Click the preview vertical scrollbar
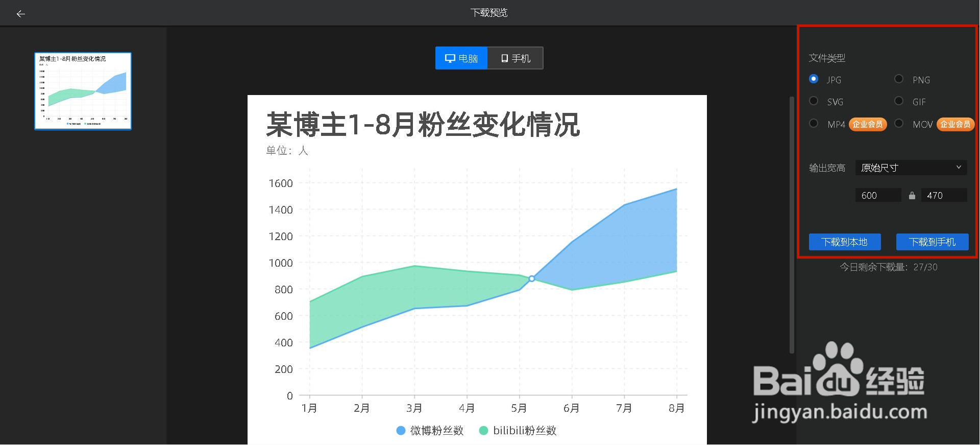Screen dimensions: 980x445 coord(792,225)
